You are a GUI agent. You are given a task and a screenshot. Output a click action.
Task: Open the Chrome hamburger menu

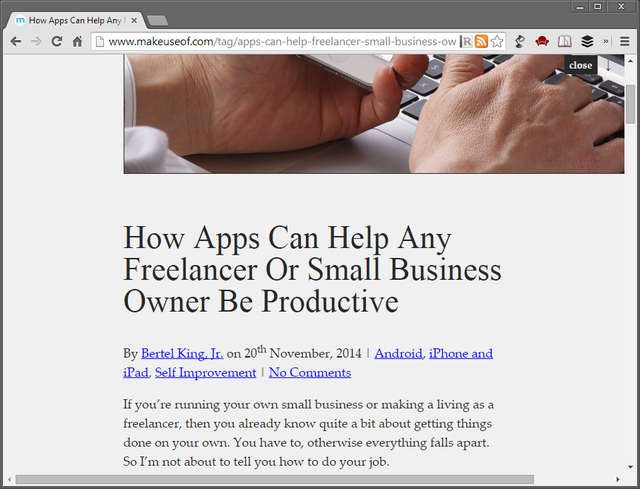pos(625,41)
